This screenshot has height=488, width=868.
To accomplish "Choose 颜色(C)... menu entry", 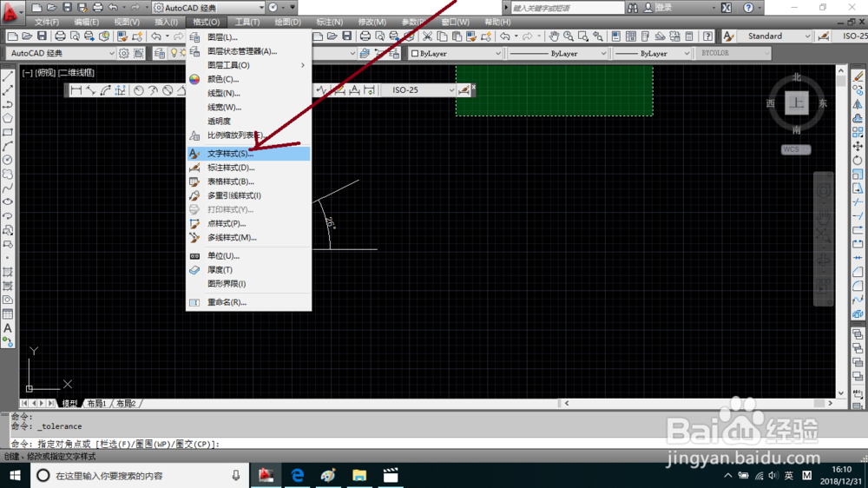I will (x=248, y=79).
